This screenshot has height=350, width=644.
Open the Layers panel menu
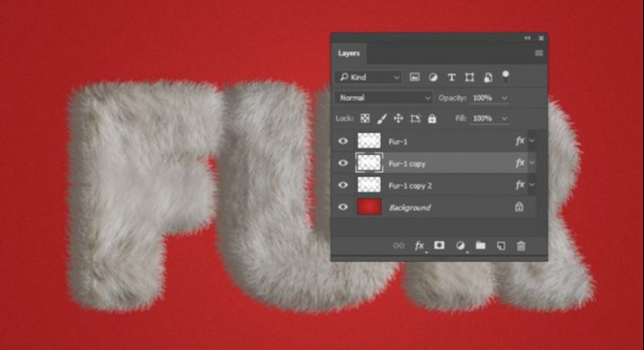pos(539,53)
